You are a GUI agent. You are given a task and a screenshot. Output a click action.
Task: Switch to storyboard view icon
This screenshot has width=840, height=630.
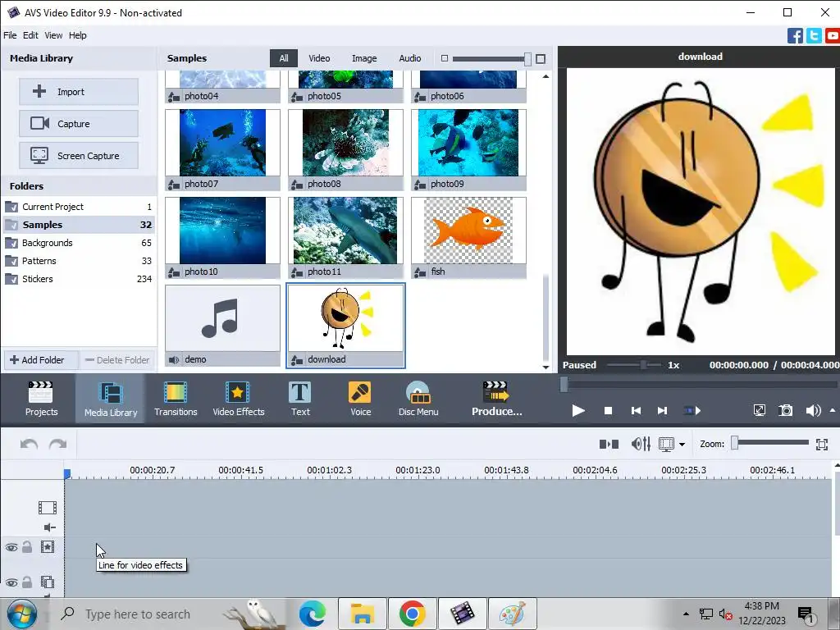pos(609,444)
